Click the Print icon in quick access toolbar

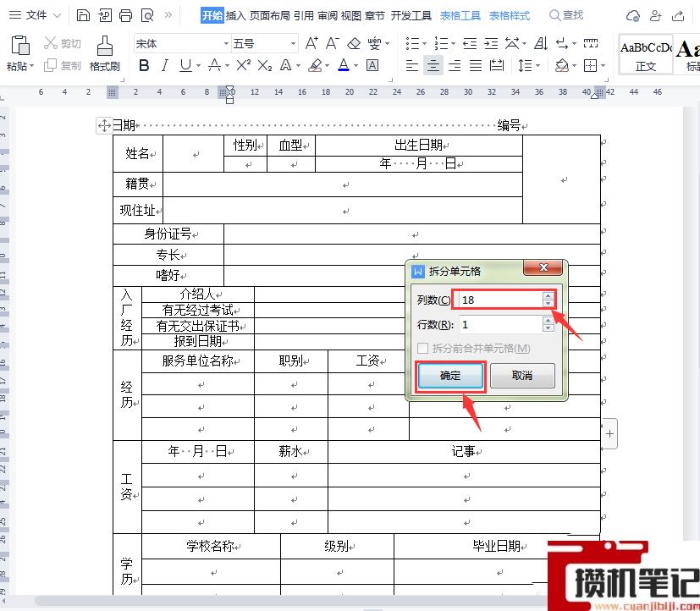coord(125,15)
